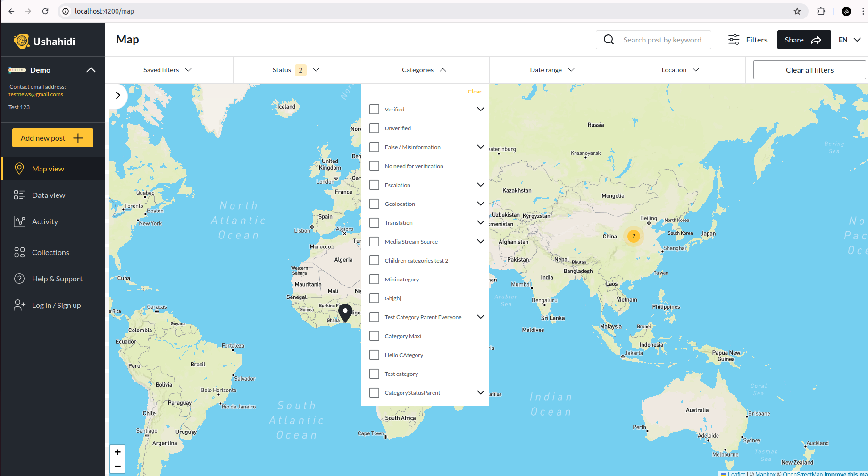The image size is (868, 476).
Task: Expand False / Misinformation subcategories chevron
Action: 481,147
